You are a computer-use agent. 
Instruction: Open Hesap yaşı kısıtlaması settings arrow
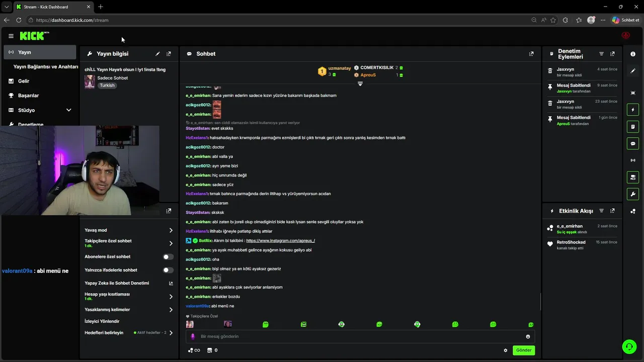171,297
